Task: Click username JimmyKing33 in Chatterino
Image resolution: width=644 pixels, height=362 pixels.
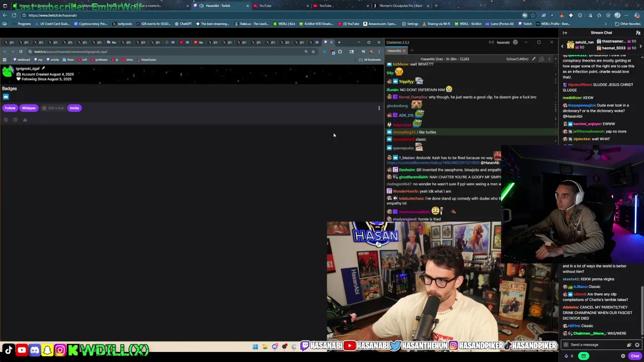Action: 405,132
